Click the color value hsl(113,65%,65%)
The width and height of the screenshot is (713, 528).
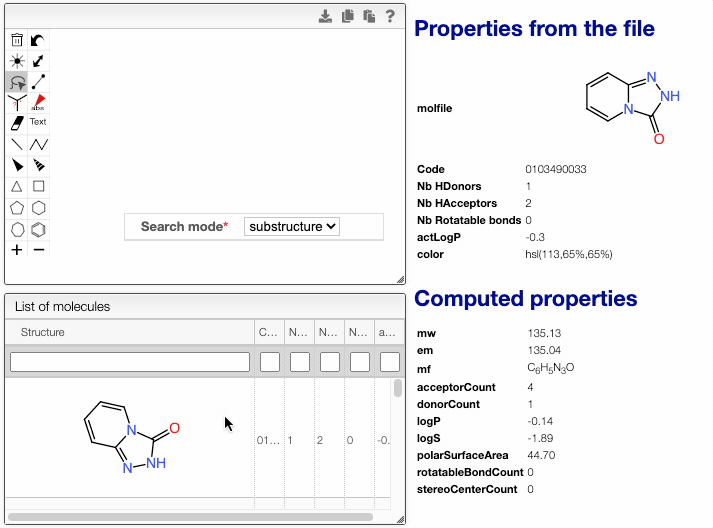(x=568, y=254)
